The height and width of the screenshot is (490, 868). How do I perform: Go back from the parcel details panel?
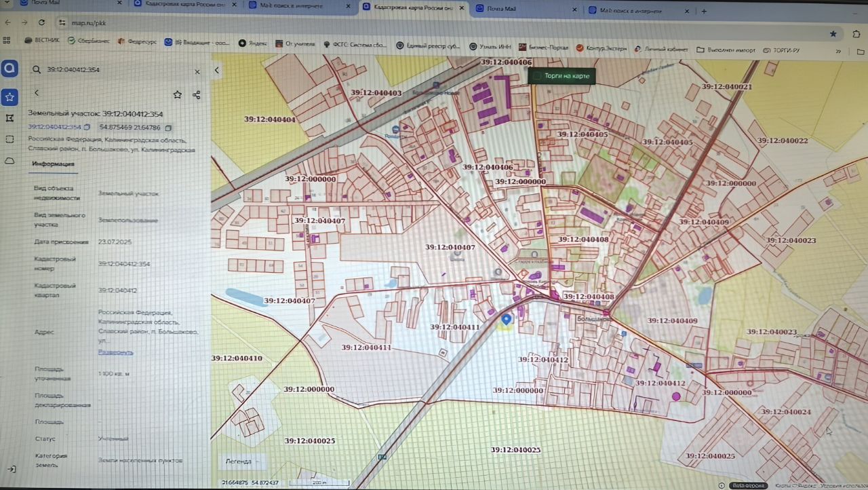37,93
